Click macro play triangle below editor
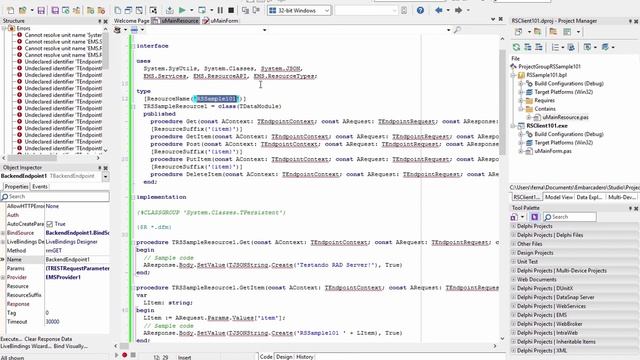Screen dimensions: 640x360 pyautogui.click(x=117, y=355)
